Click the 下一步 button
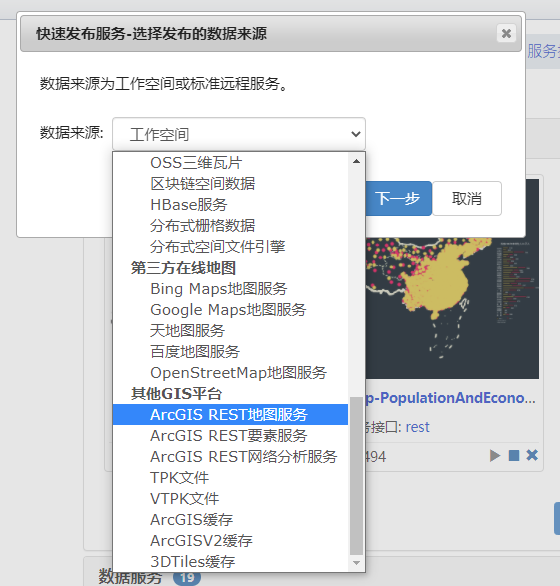 [398, 198]
